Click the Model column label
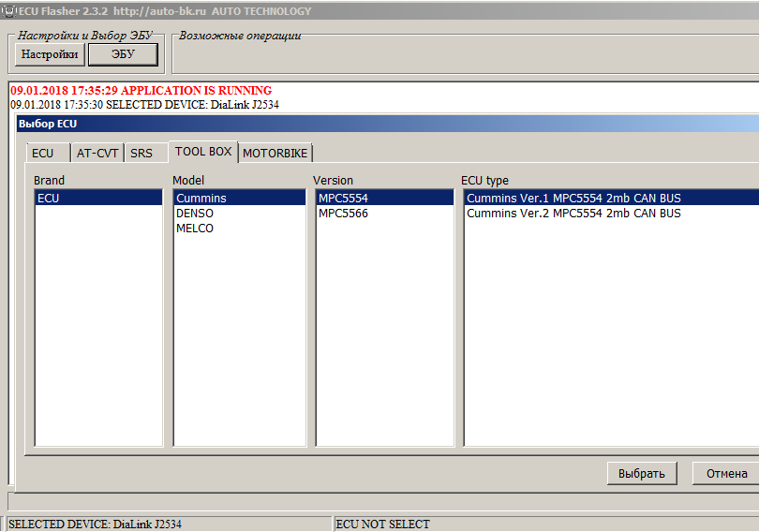The height and width of the screenshot is (532, 759). pos(188,181)
